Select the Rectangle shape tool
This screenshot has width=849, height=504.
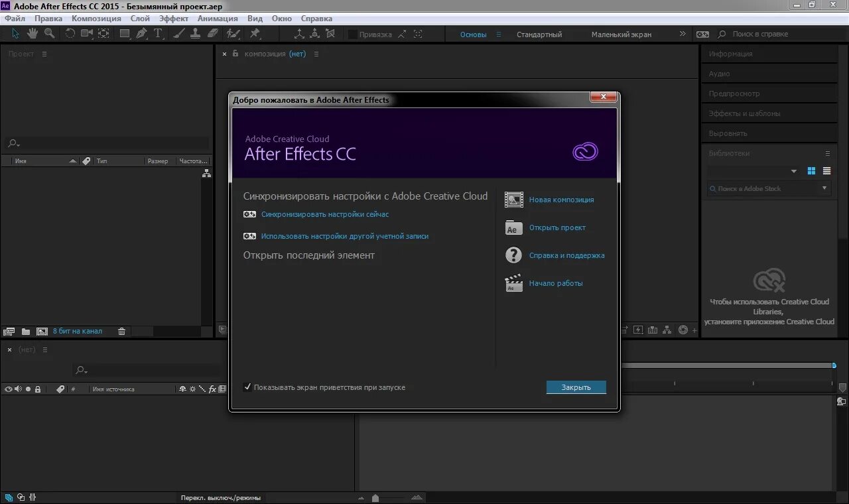(125, 34)
